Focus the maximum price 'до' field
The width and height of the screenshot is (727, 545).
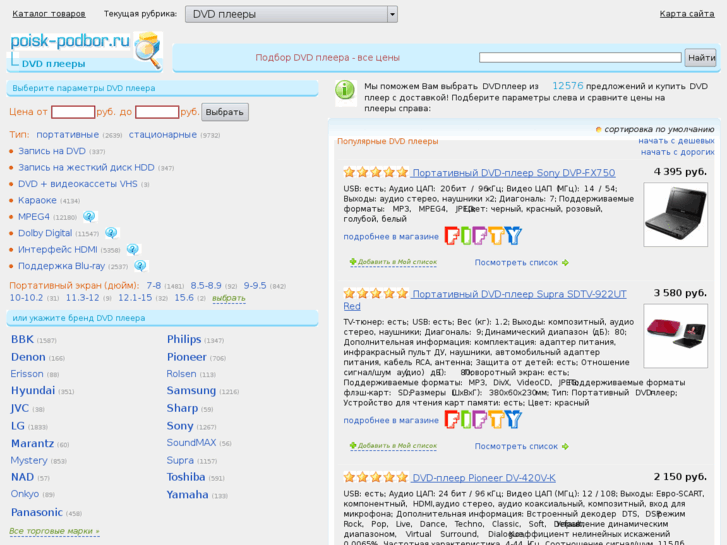point(157,112)
